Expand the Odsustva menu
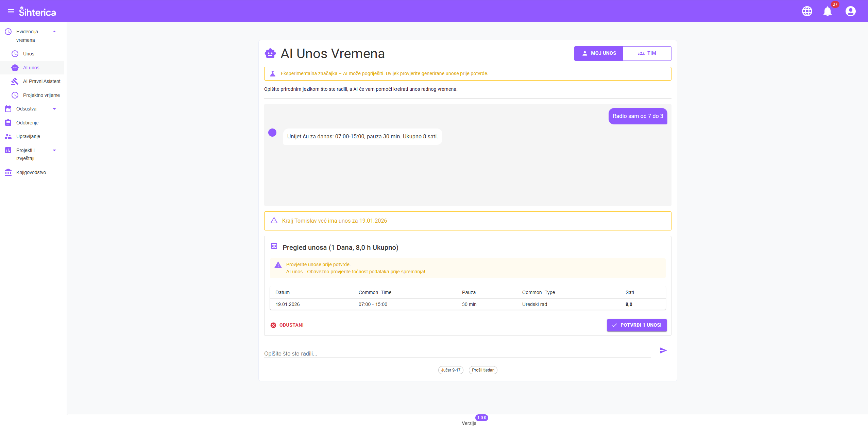This screenshot has height=431, width=868. coord(54,109)
